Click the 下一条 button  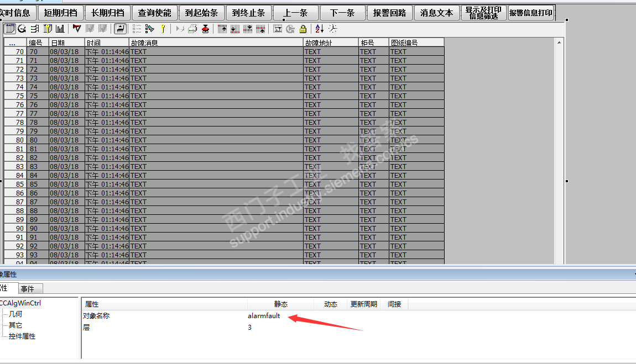(x=343, y=13)
